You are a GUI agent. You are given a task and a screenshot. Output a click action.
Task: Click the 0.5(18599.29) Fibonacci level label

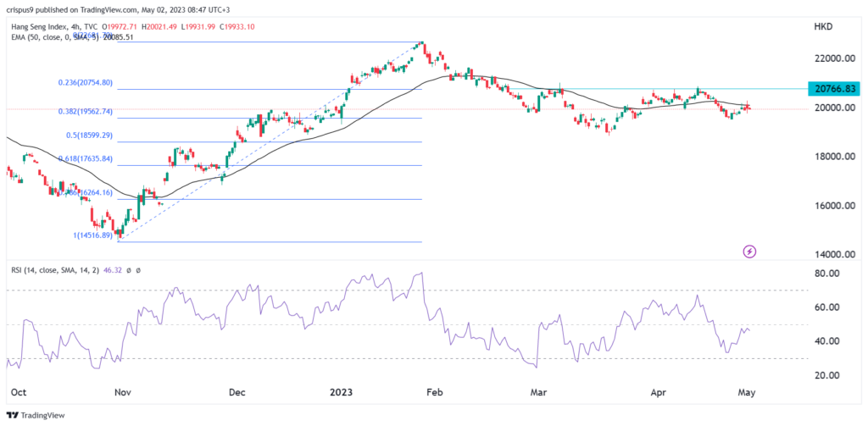88,136
